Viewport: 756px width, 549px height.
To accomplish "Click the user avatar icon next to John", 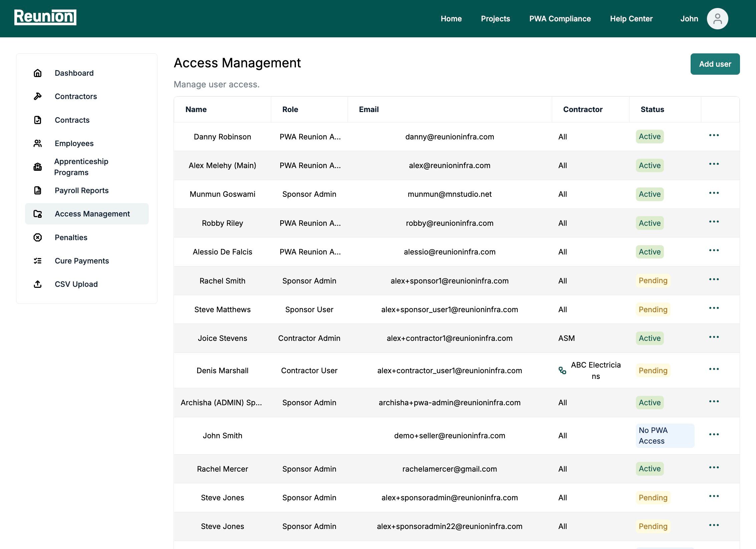I will coord(717,19).
